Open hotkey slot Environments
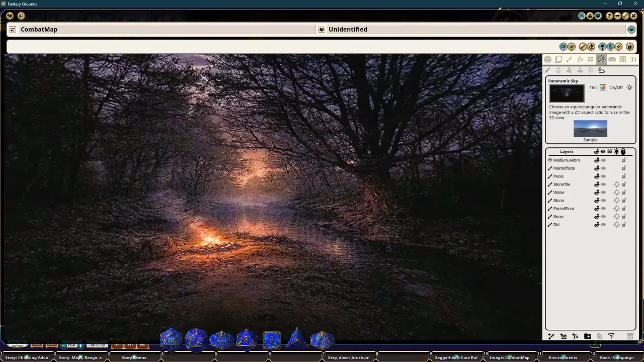 pos(563,357)
